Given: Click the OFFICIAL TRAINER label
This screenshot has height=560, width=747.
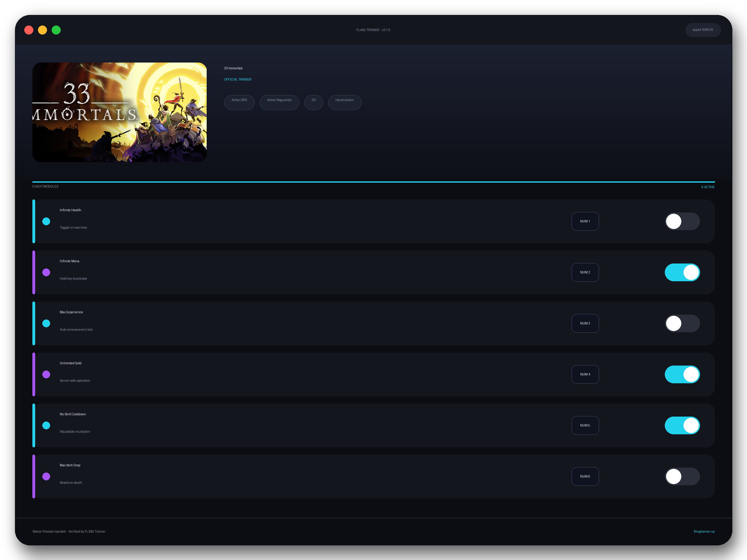Looking at the screenshot, I should (237, 79).
